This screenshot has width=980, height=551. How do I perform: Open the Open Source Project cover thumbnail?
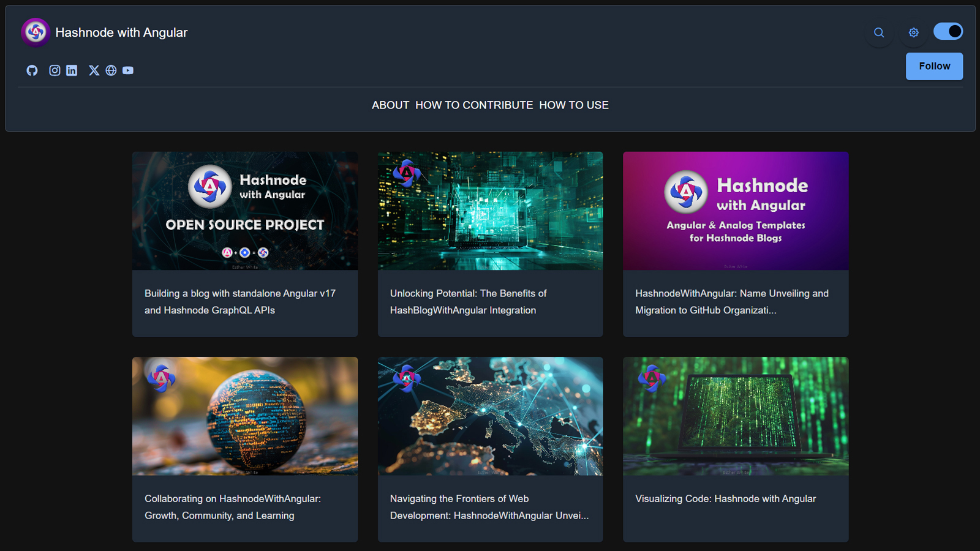(245, 211)
